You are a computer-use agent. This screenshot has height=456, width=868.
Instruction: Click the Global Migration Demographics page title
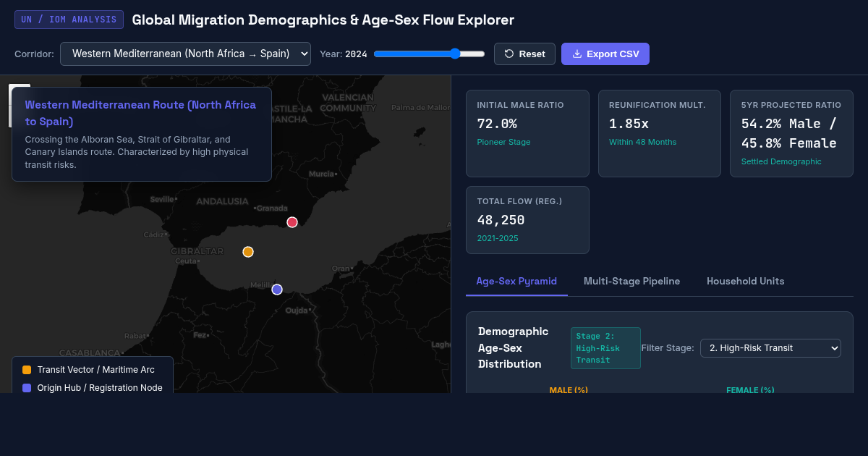click(x=323, y=20)
